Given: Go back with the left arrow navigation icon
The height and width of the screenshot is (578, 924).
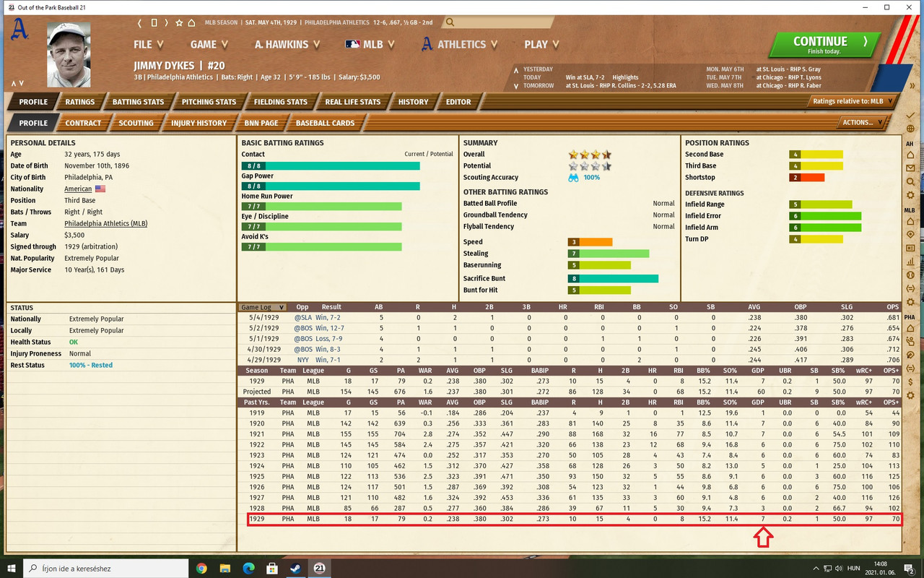Looking at the screenshot, I should (x=141, y=22).
